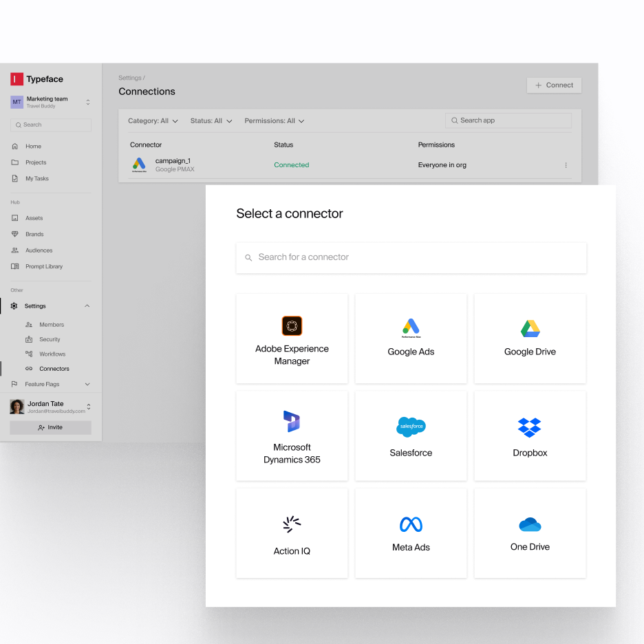Choose the Microsoft Dynamics 365 connector
The height and width of the screenshot is (644, 644).
[292, 436]
